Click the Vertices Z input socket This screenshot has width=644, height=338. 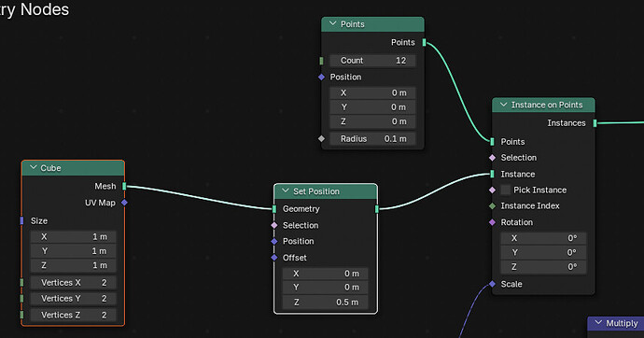pos(21,315)
